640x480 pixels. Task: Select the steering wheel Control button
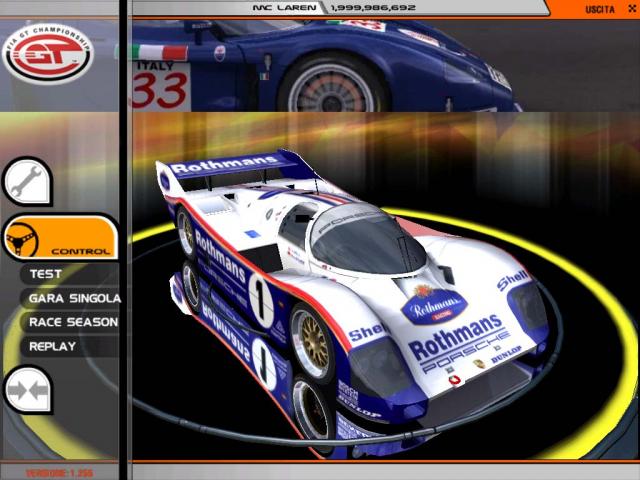[x=61, y=237]
